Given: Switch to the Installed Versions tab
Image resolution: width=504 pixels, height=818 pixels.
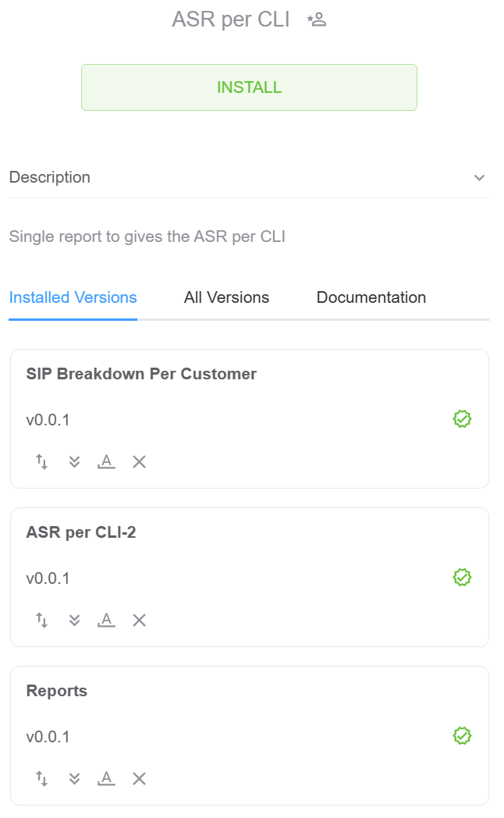Looking at the screenshot, I should point(73,297).
